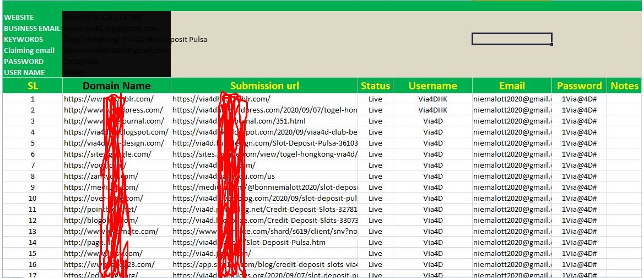644x278 pixels.
Task: Click the niemalott2020 email in row 2
Action: [x=512, y=110]
